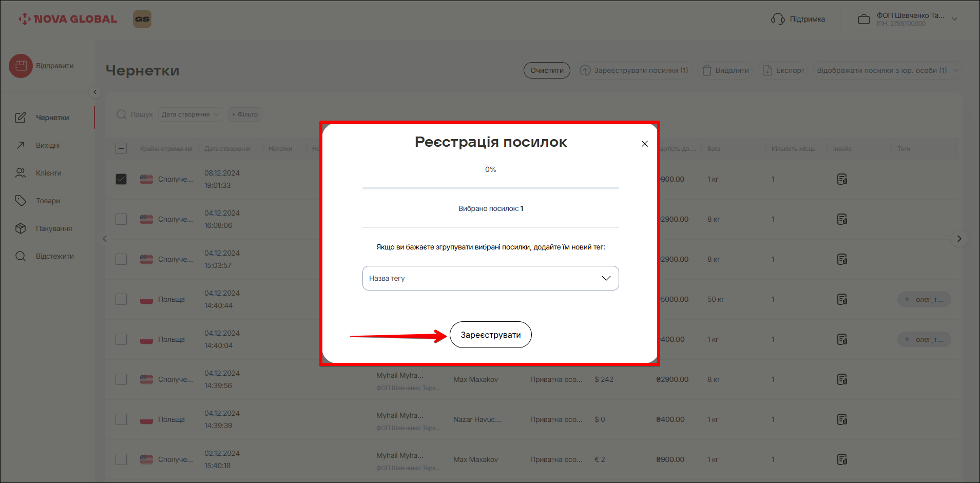Check the 04.12.2024 16:08:06 row checkbox

click(121, 219)
